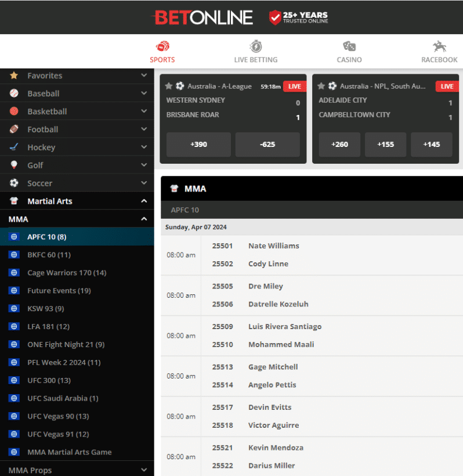
Task: Expand the Golf section chevron
Action: pos(144,164)
